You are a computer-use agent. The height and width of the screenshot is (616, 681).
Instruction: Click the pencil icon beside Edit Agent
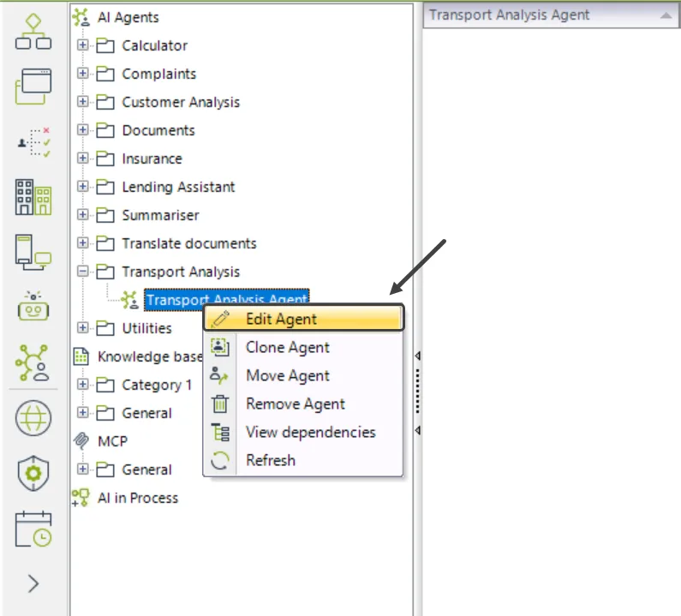(221, 319)
